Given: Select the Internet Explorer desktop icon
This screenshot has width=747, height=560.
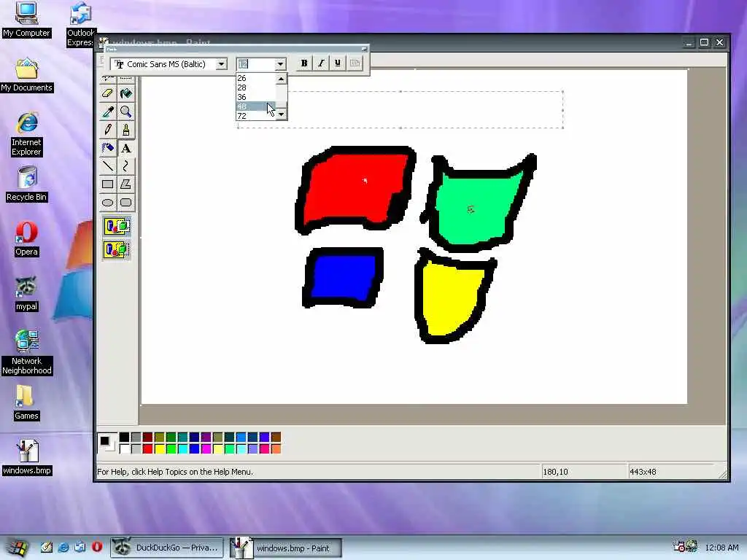Looking at the screenshot, I should pos(27,134).
